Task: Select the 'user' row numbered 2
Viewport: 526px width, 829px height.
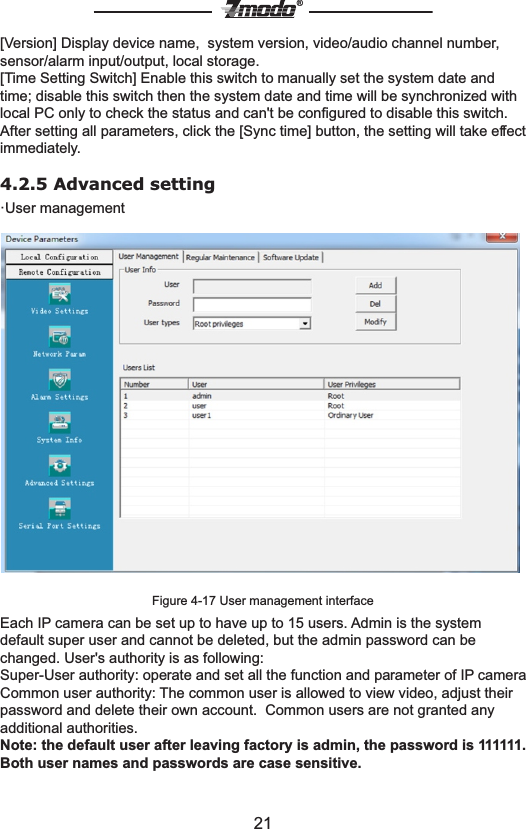Action: [x=290, y=406]
